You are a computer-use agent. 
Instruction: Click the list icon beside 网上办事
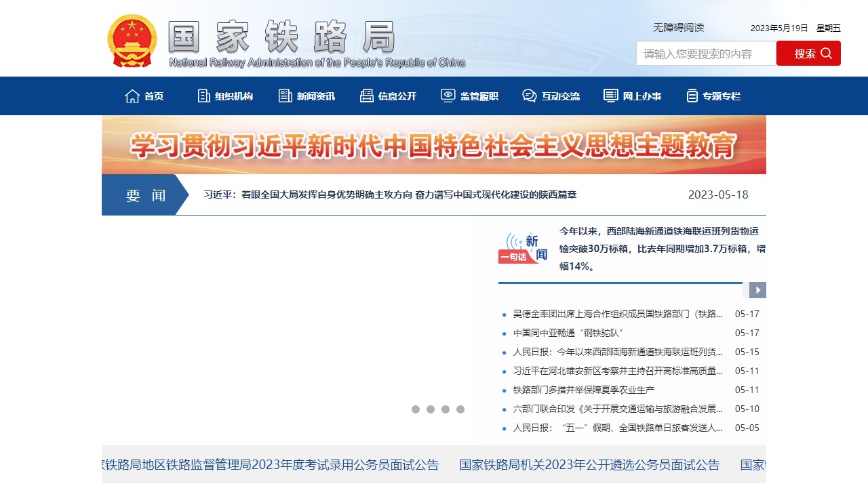tap(611, 96)
